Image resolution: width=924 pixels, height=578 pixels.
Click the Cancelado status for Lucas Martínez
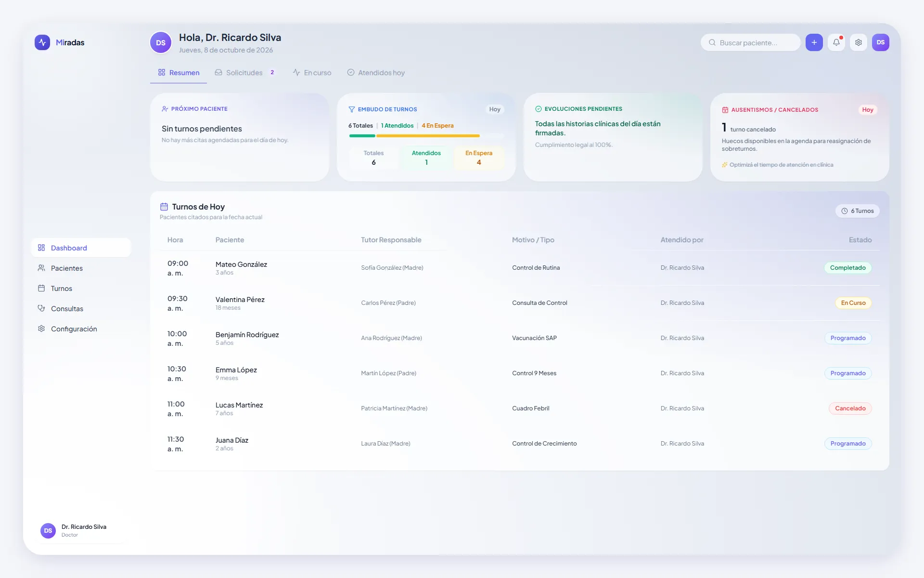tap(850, 408)
